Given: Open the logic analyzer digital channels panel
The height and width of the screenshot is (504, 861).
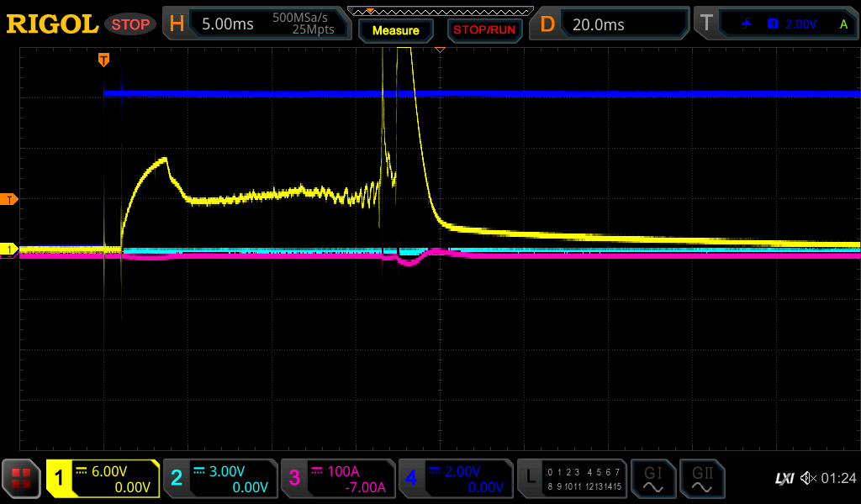Looking at the screenshot, I should tap(572, 479).
